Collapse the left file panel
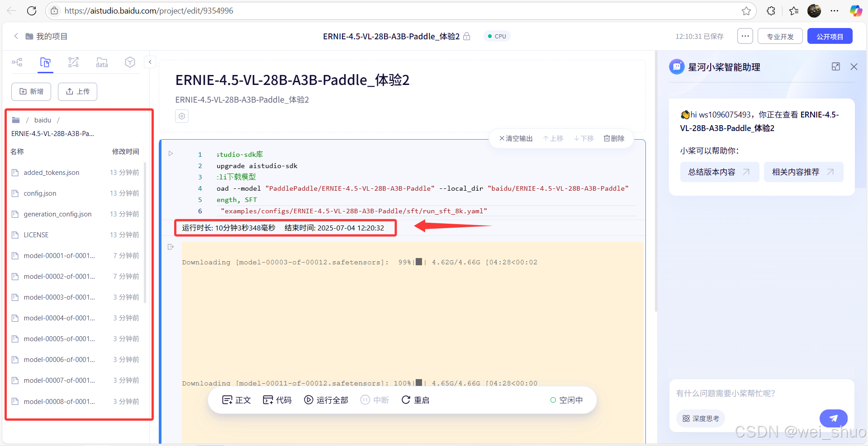 coord(150,62)
